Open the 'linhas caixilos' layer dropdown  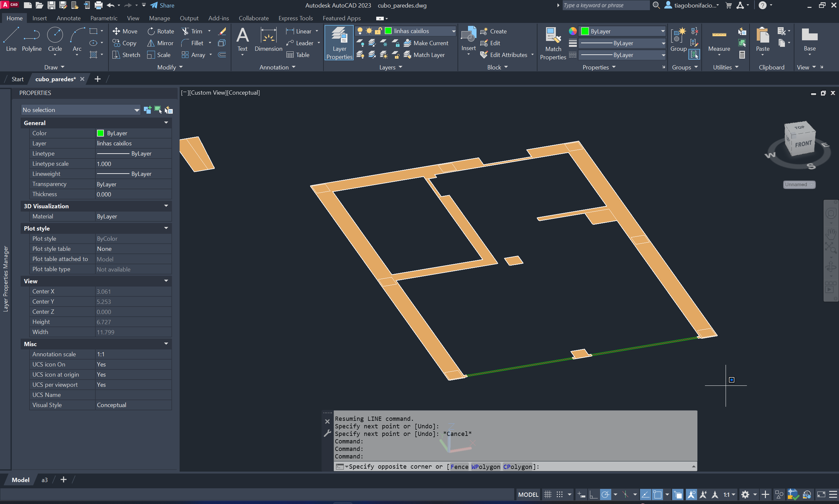(453, 31)
